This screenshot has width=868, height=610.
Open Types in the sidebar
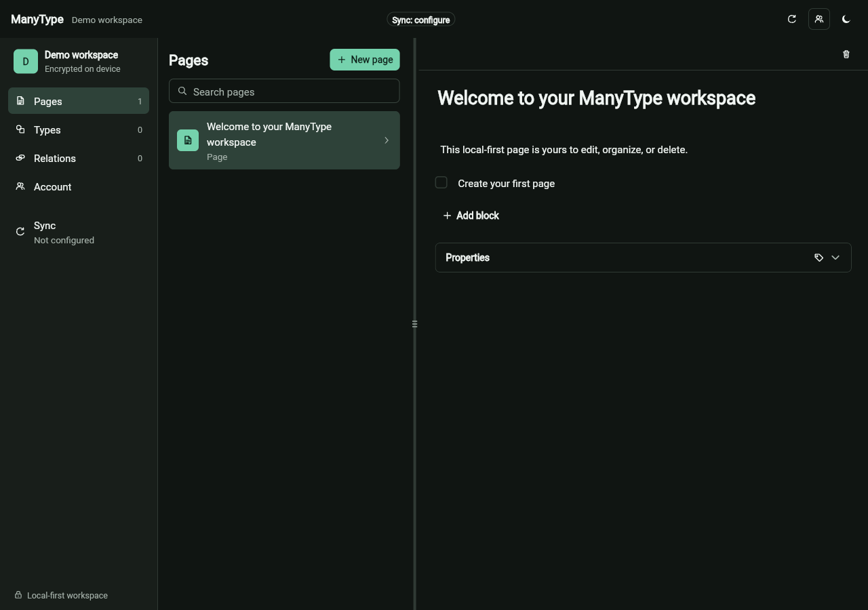[79, 129]
